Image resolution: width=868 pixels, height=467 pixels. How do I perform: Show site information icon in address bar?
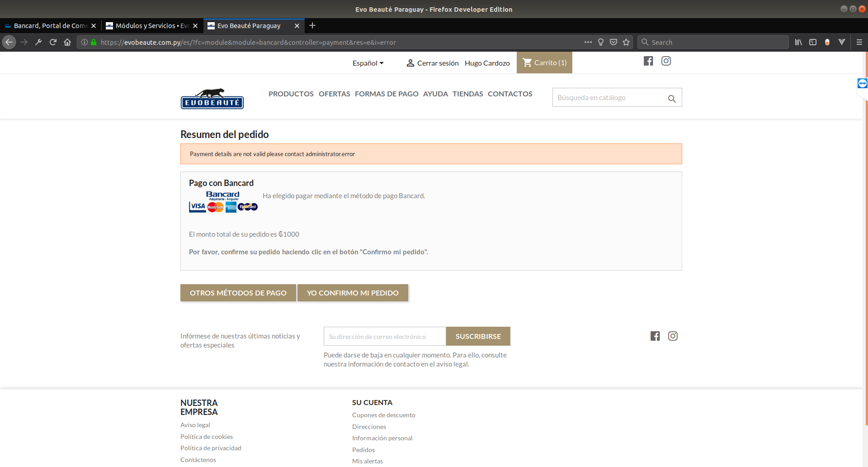click(85, 42)
